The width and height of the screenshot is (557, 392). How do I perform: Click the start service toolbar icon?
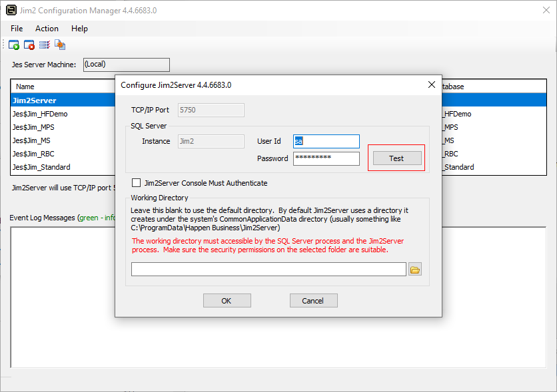(14, 45)
